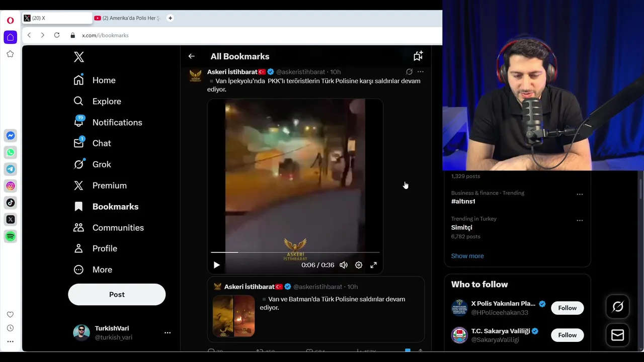
Task: Click Show more under trends
Action: click(467, 256)
